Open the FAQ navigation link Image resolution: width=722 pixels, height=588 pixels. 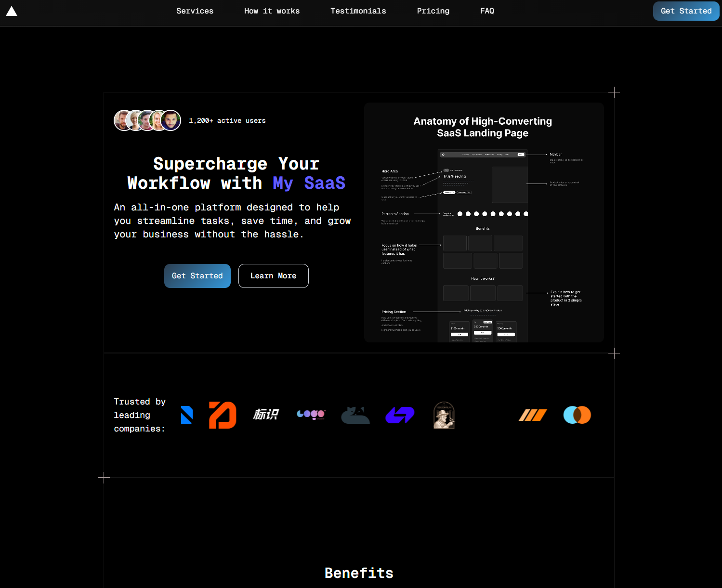tap(487, 11)
